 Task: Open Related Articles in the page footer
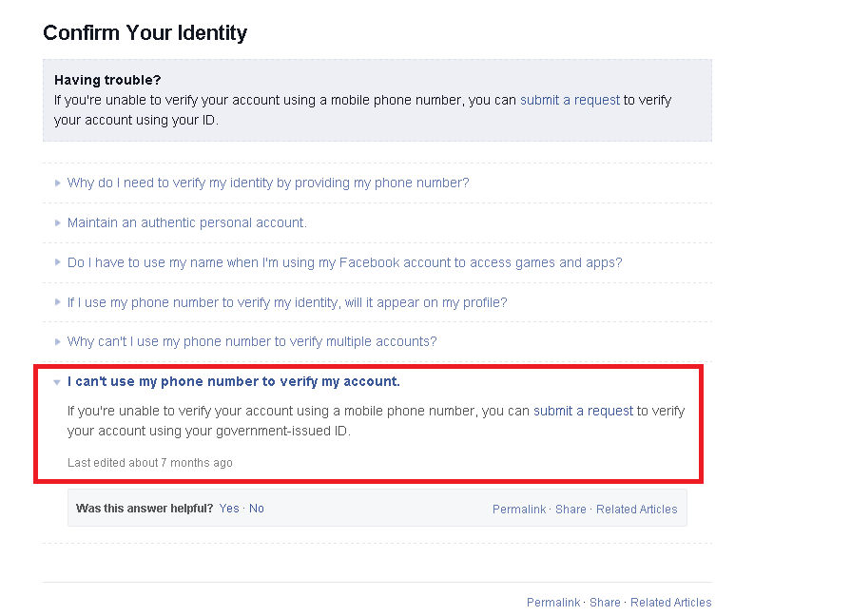(x=671, y=603)
